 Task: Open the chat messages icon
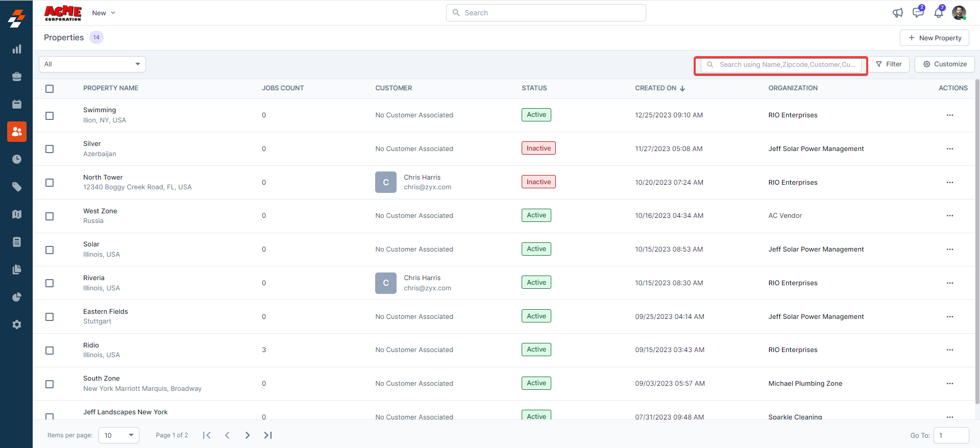pyautogui.click(x=918, y=13)
